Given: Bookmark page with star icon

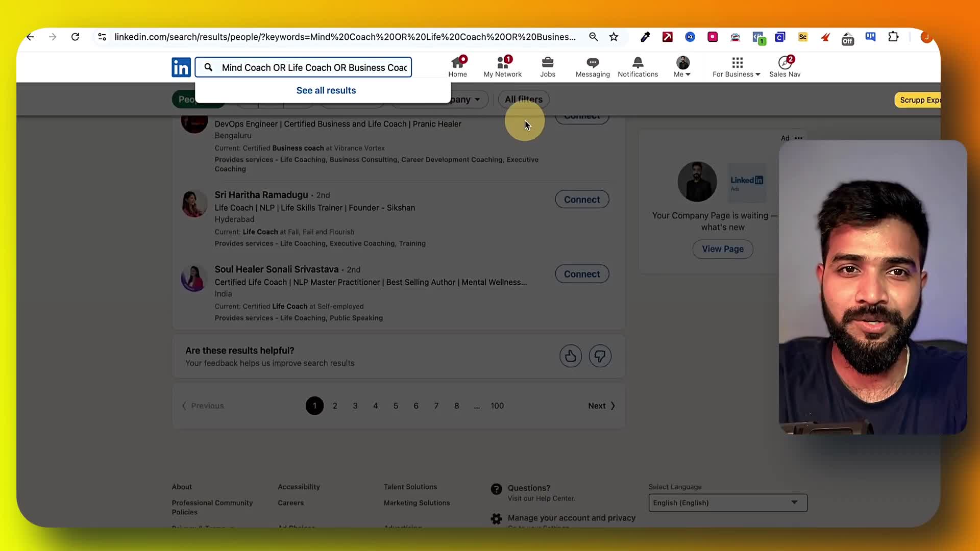Looking at the screenshot, I should pos(614,37).
